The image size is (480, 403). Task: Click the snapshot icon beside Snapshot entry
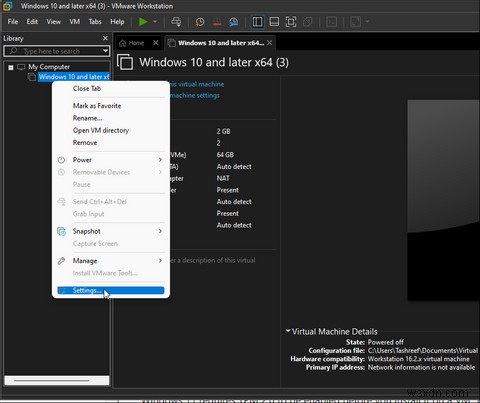click(x=62, y=231)
